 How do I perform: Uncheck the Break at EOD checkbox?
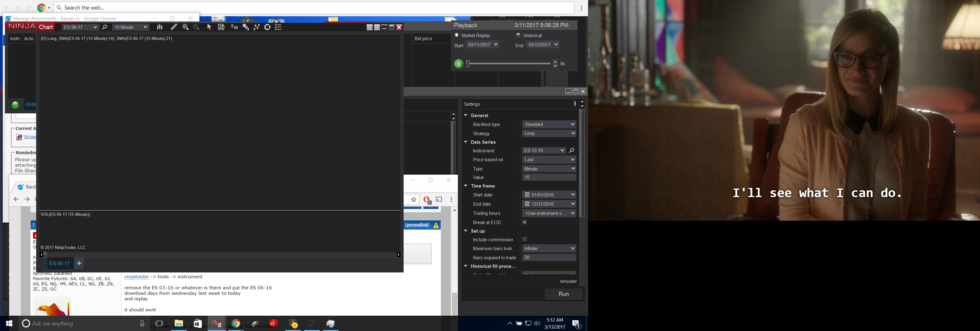click(x=525, y=222)
